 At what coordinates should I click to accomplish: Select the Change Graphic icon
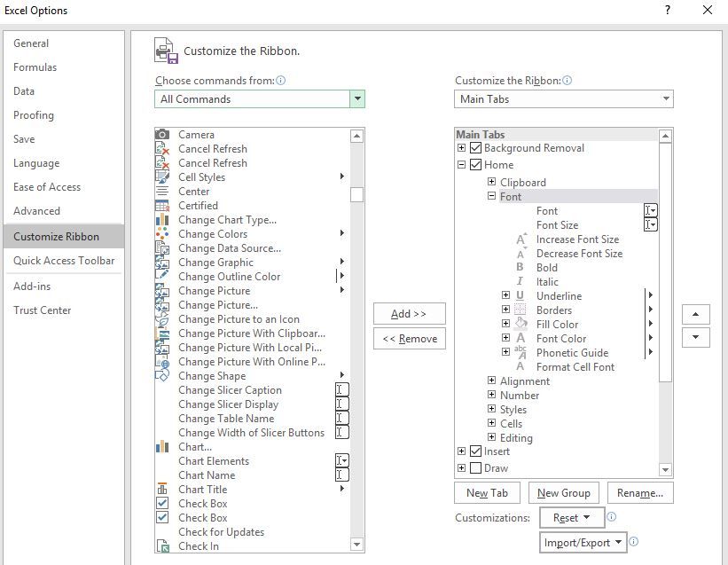(x=162, y=263)
